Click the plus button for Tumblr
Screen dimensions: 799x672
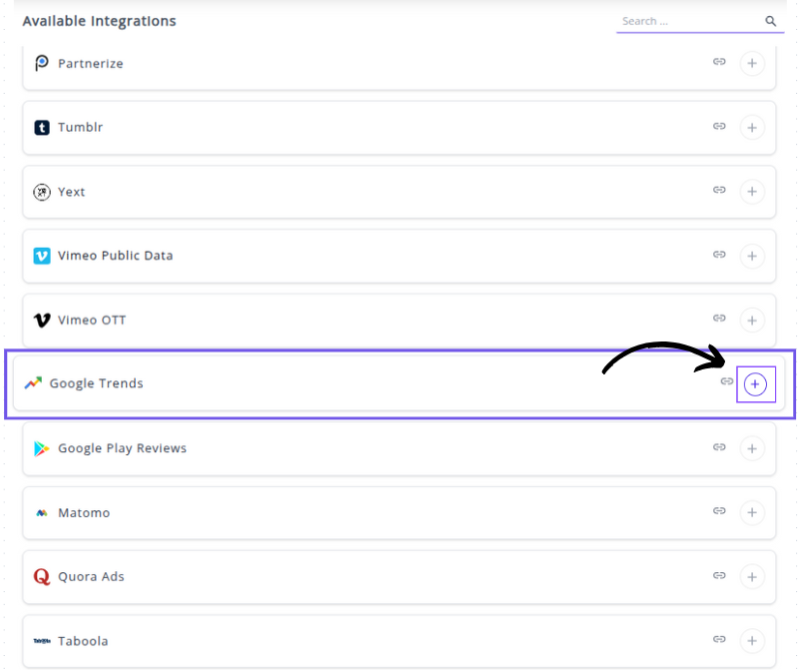tap(752, 128)
